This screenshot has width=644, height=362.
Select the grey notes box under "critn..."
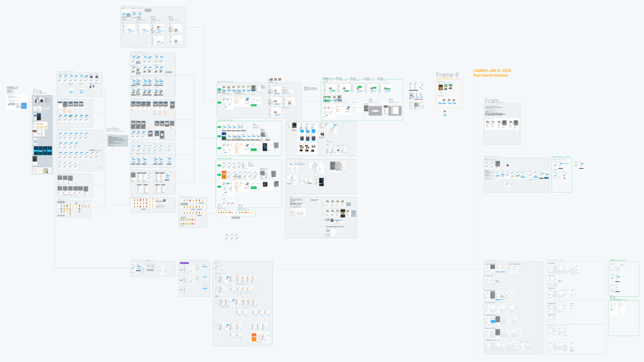pyautogui.click(x=118, y=140)
